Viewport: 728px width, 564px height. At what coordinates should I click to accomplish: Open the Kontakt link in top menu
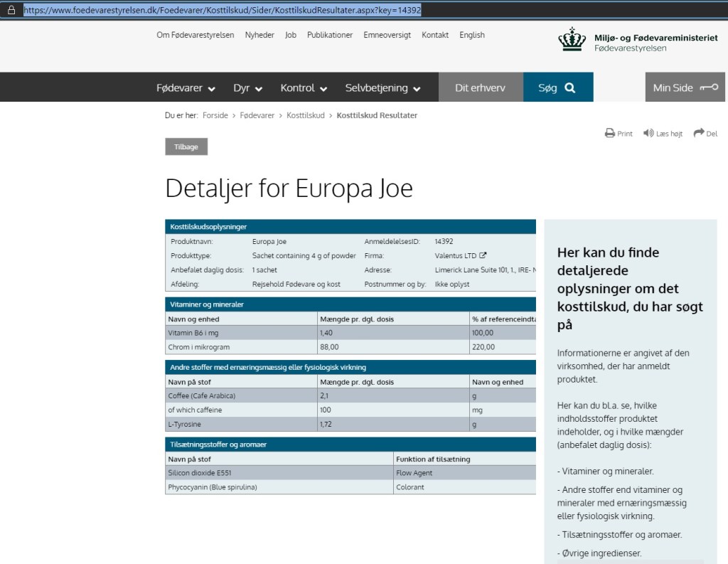click(435, 35)
